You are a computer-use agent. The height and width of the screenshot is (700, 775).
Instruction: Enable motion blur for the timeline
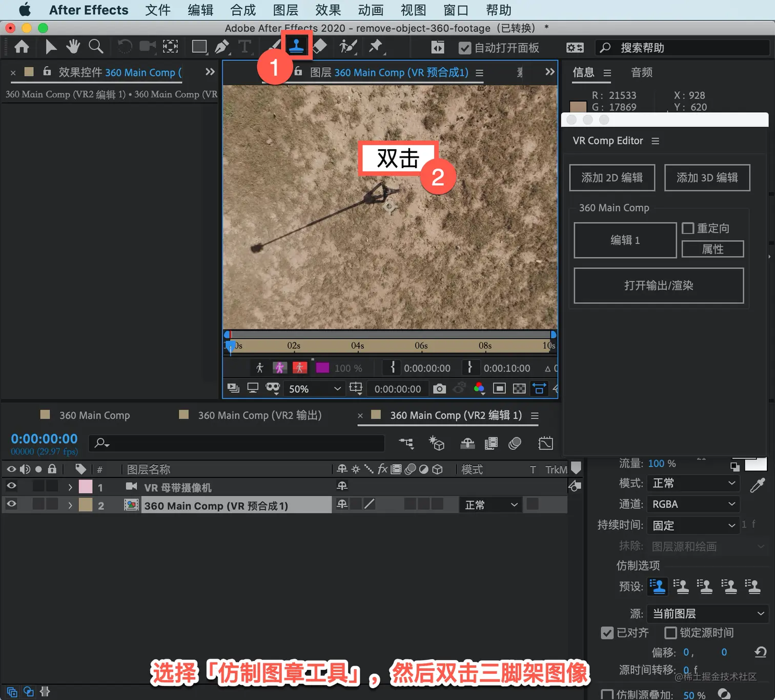click(515, 444)
